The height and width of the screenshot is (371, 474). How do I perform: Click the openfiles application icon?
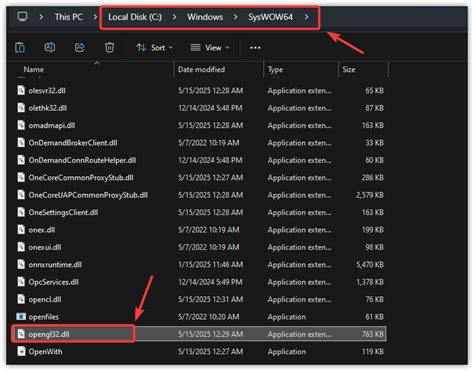21,316
